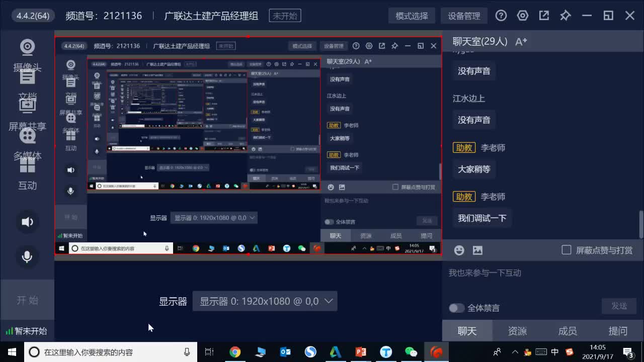Screen dimensions: 644x362
Task: Open Outlook from the taskbar
Action: tap(285, 352)
